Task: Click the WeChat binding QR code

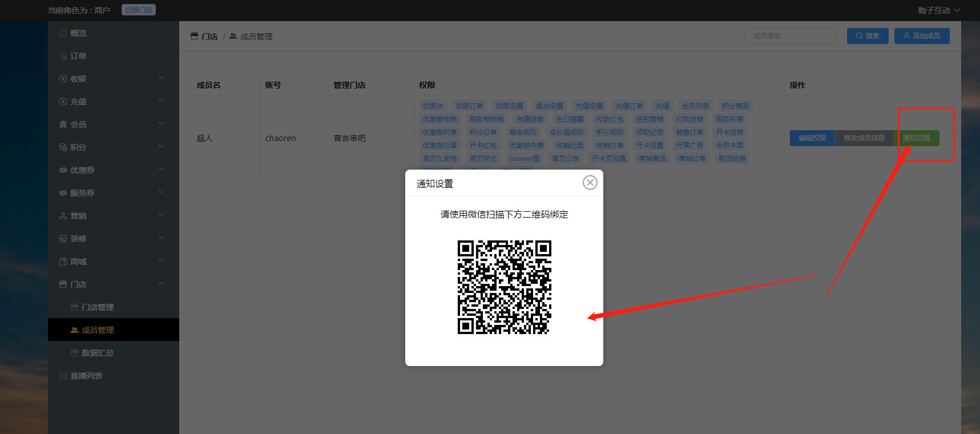Action: 505,287
